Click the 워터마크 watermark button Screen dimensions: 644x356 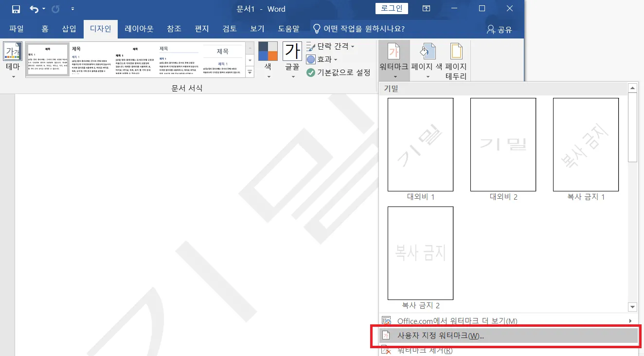[x=394, y=60]
